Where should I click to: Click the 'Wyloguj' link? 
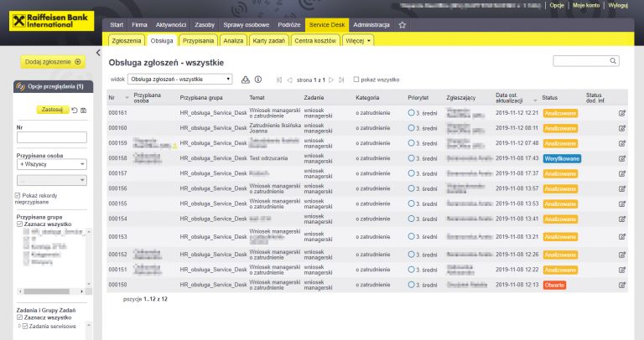pyautogui.click(x=618, y=5)
